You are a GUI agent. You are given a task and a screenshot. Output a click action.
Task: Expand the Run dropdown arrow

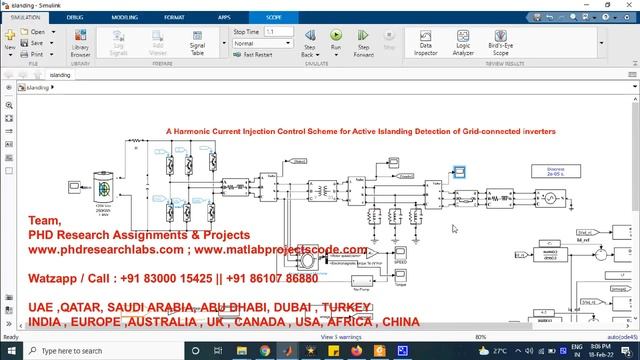[x=336, y=55]
